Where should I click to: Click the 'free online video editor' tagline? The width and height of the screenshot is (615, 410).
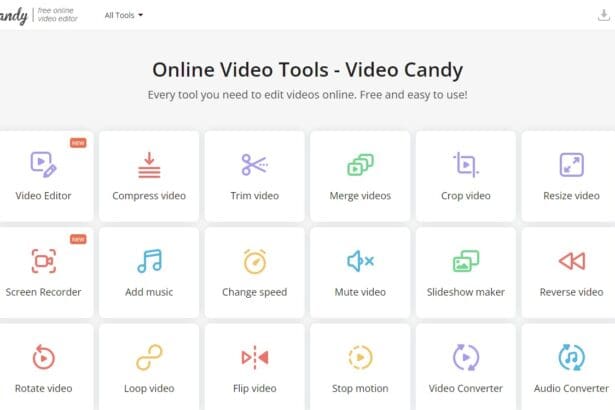(x=57, y=15)
